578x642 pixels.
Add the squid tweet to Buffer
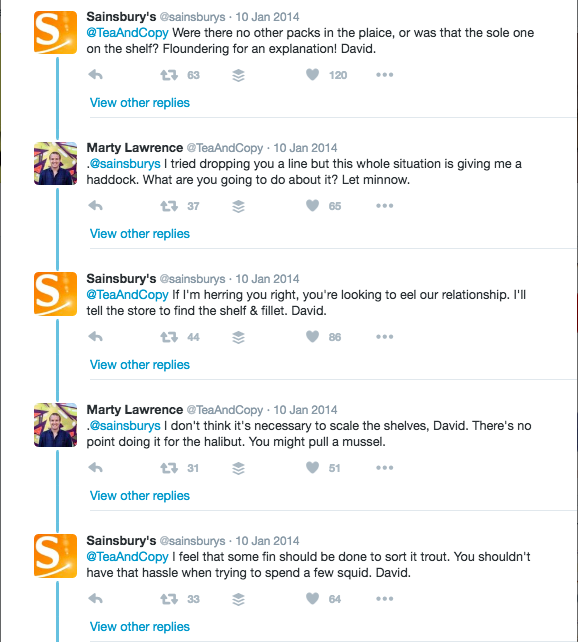click(238, 599)
